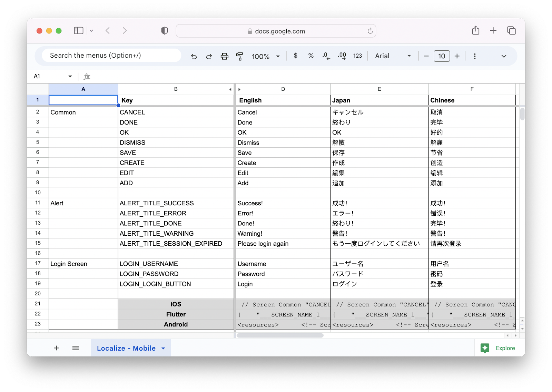Go forward with the Safari forward arrow
This screenshot has width=552, height=392.
pos(125,31)
